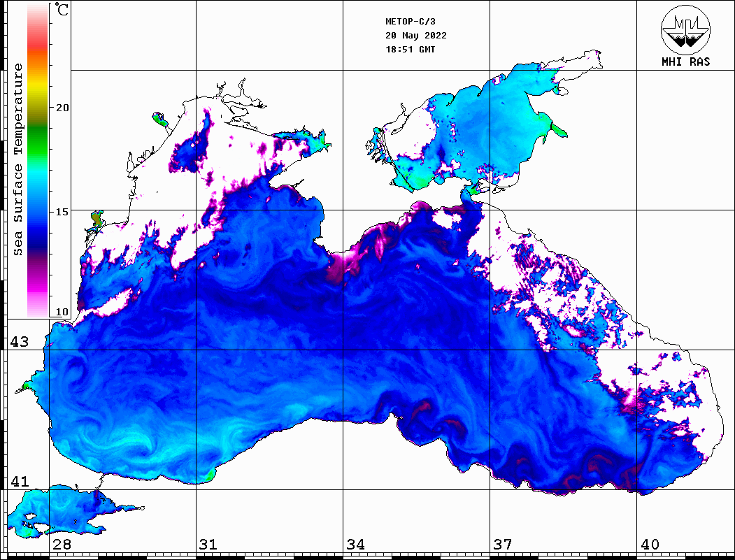The image size is (735, 560).
Task: Click the MHI RAS logo emblem
Action: pyautogui.click(x=685, y=29)
